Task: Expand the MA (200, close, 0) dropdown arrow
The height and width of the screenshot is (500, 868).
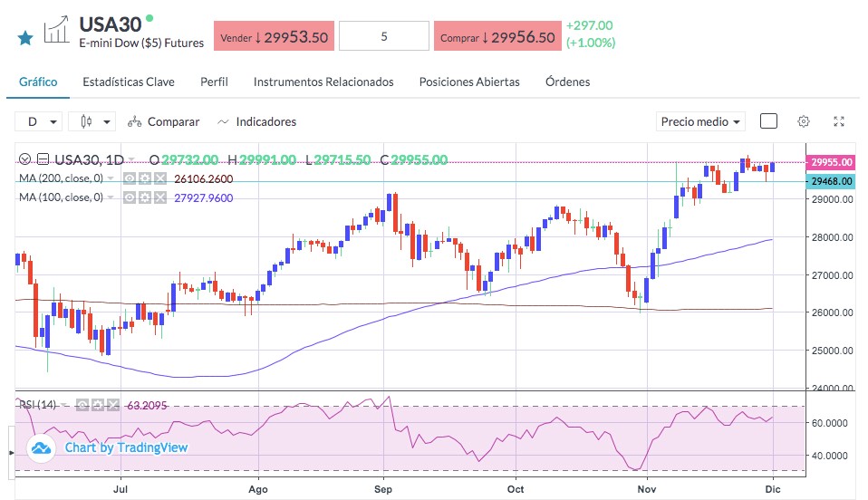Action: 111,178
